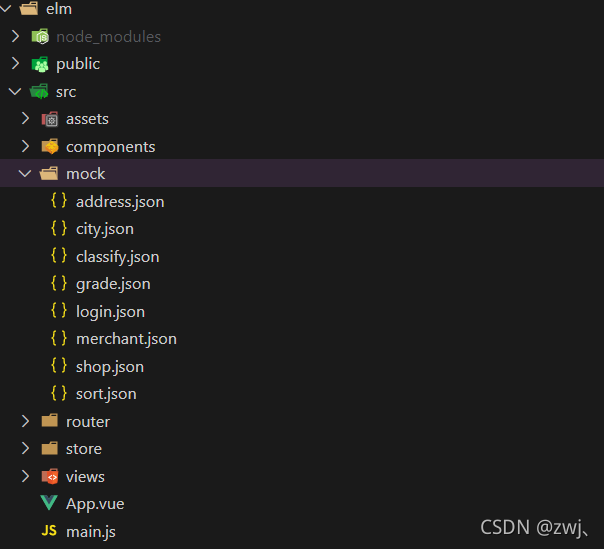Select the assets folder label

click(x=87, y=119)
